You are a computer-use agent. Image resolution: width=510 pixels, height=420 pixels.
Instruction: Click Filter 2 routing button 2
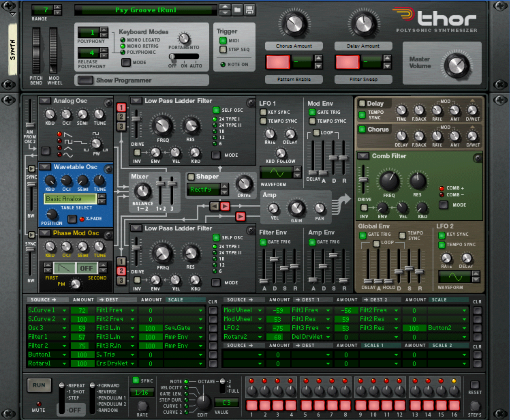[121, 271]
